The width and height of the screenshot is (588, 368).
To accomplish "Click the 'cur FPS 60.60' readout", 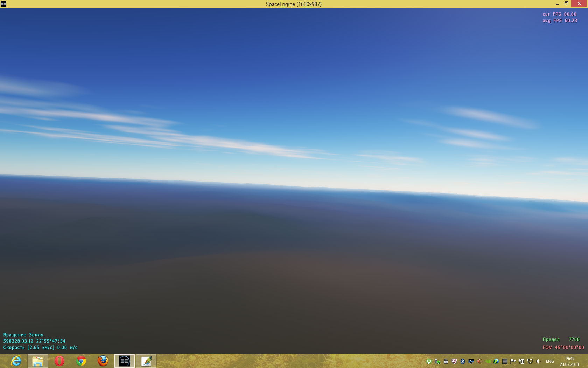I will click(x=559, y=14).
